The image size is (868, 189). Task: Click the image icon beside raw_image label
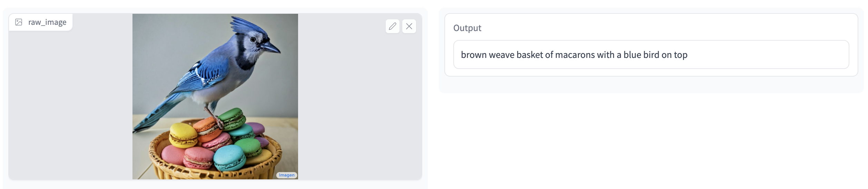(19, 22)
